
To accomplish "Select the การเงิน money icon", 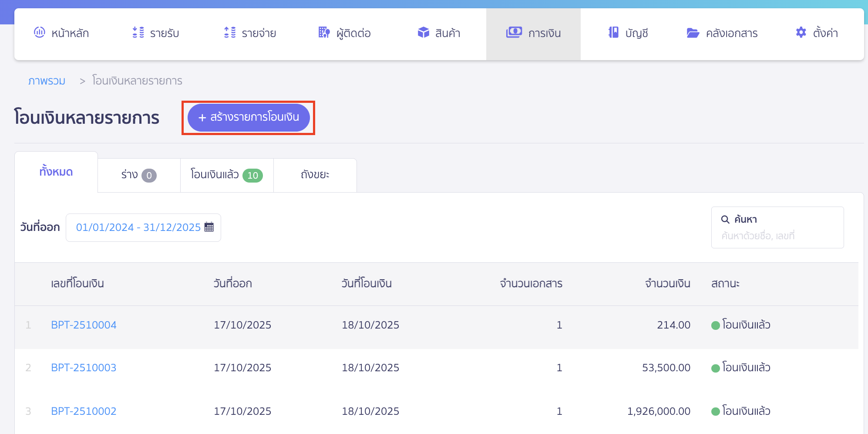I will pyautogui.click(x=514, y=32).
